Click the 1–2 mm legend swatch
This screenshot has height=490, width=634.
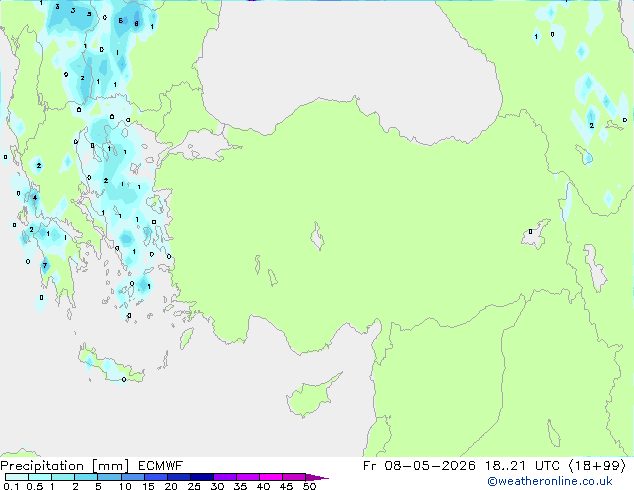click(63, 477)
